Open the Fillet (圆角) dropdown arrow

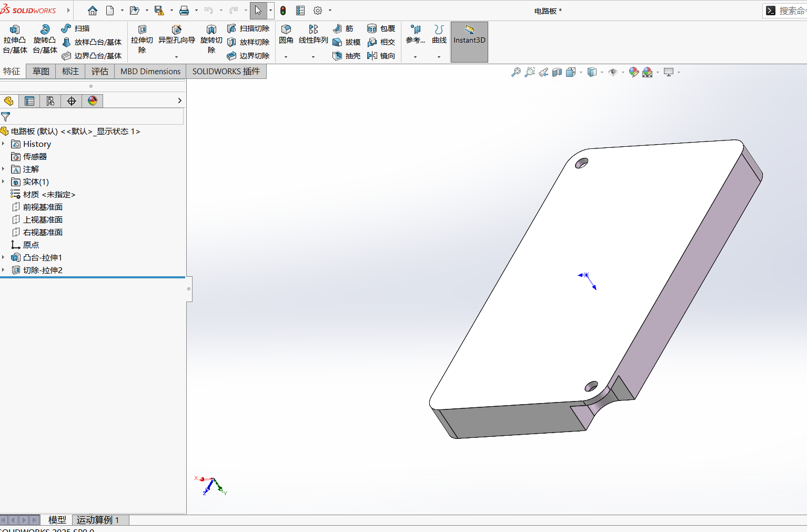286,57
